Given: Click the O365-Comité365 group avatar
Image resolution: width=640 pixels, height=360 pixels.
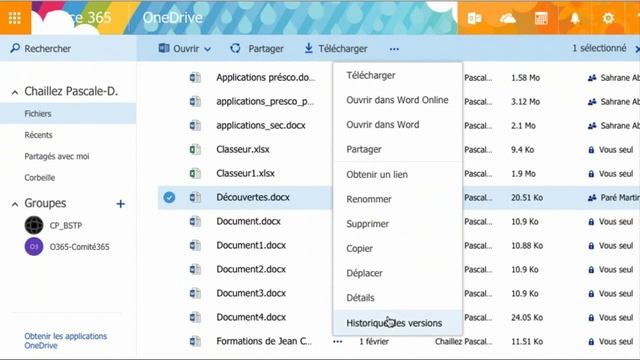Looking at the screenshot, I should click(x=34, y=247).
